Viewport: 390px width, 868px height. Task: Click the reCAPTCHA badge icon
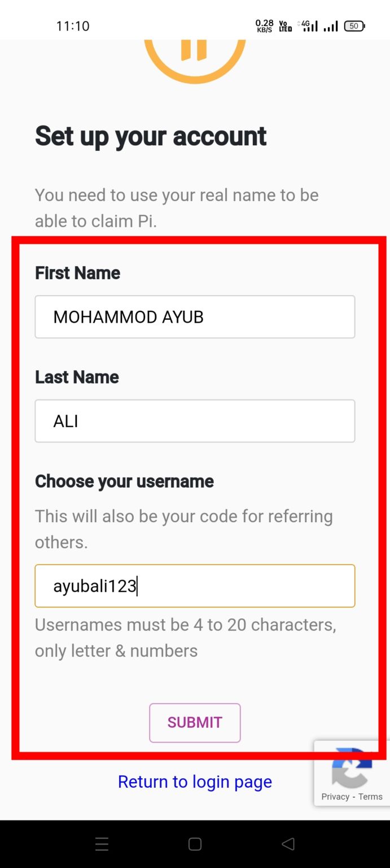(x=352, y=767)
